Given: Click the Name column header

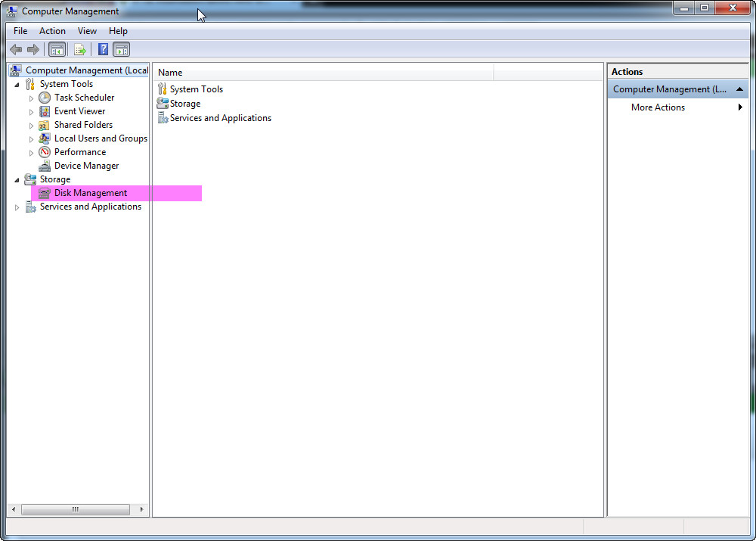Looking at the screenshot, I should [324, 73].
